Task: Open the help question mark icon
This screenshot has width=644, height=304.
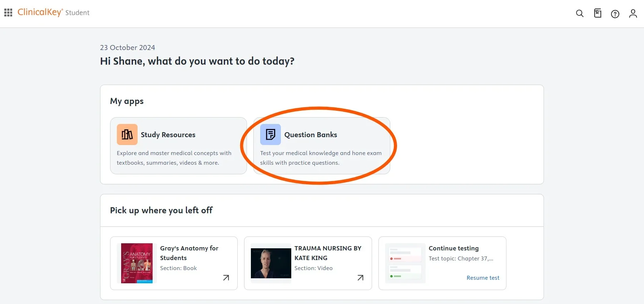Action: pos(615,14)
